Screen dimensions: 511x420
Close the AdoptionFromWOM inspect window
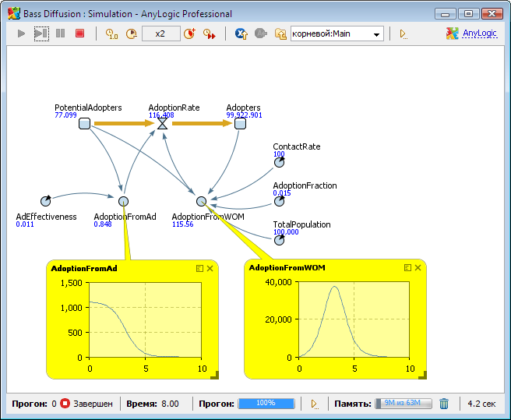tap(418, 268)
